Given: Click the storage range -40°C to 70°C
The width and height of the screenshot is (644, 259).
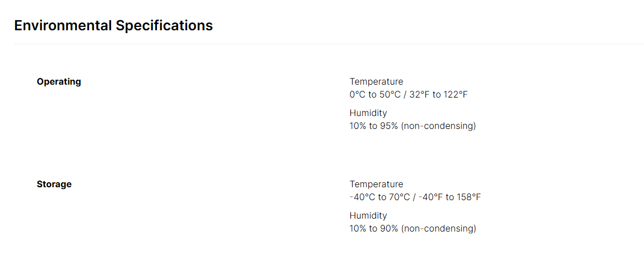Looking at the screenshot, I should point(379,197).
